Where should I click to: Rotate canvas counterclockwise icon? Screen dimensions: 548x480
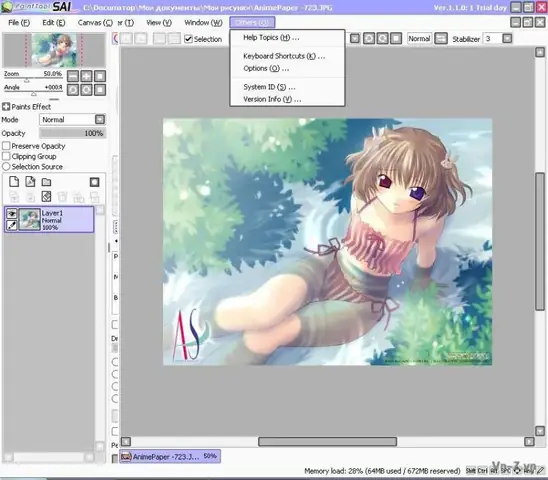coord(73,90)
